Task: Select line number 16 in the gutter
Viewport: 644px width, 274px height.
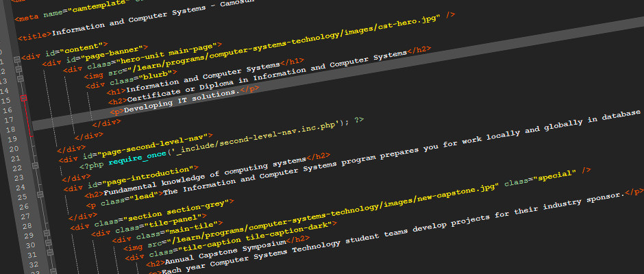Action: pyautogui.click(x=8, y=110)
